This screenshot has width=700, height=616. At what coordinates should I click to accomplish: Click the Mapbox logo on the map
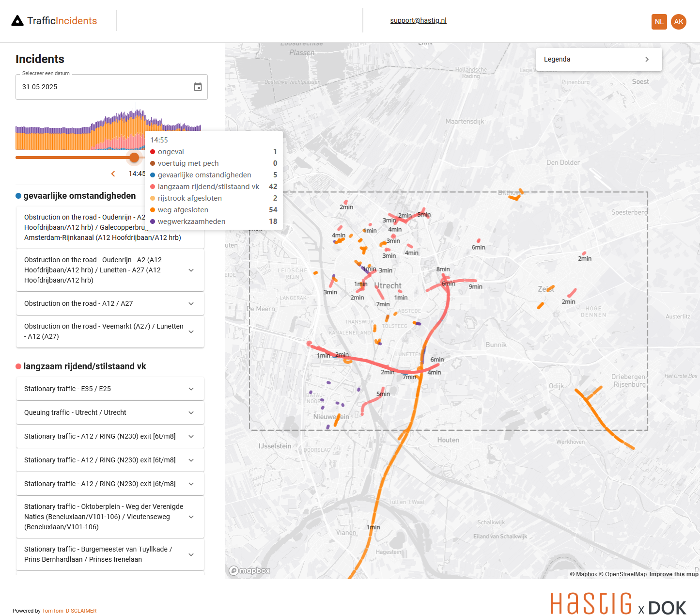click(x=250, y=570)
